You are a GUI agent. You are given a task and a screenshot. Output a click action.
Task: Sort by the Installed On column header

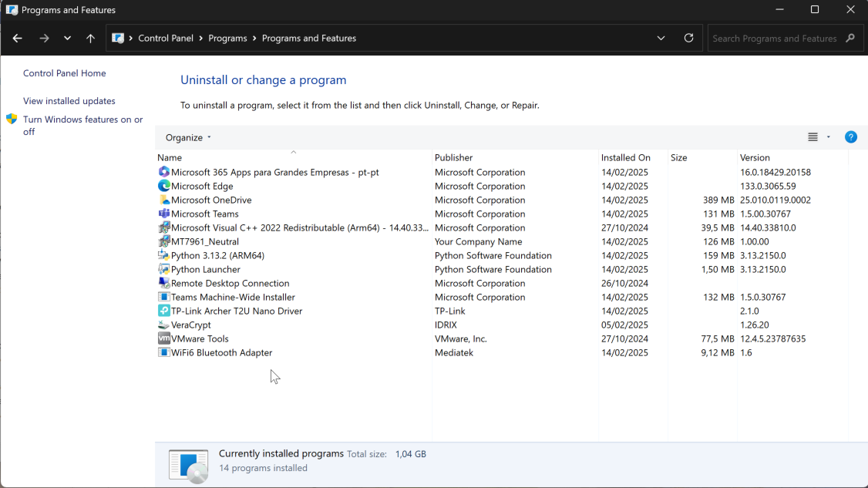[x=633, y=157]
